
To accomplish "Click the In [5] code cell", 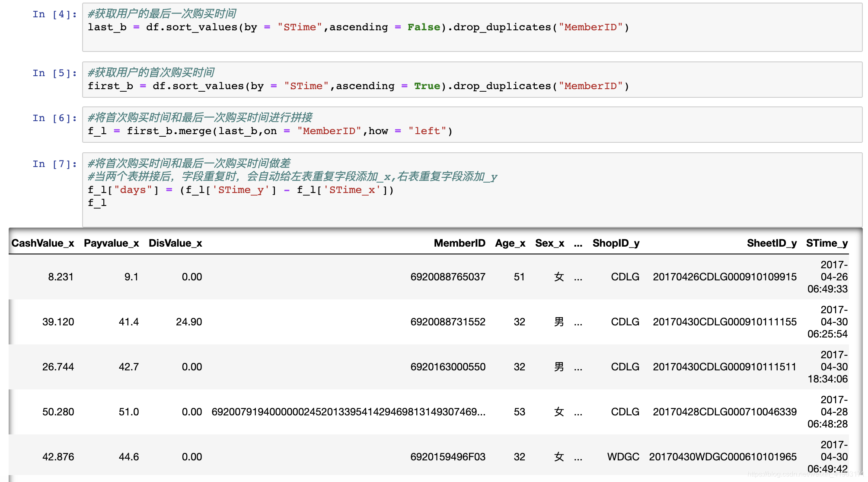I will pyautogui.click(x=471, y=80).
